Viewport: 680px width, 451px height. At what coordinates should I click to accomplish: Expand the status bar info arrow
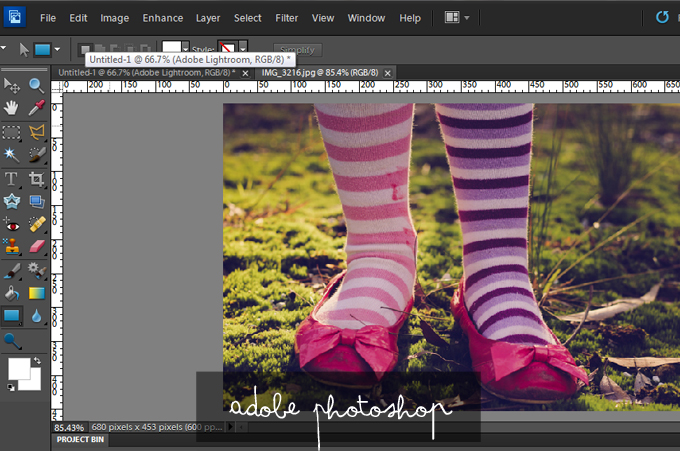pos(230,427)
